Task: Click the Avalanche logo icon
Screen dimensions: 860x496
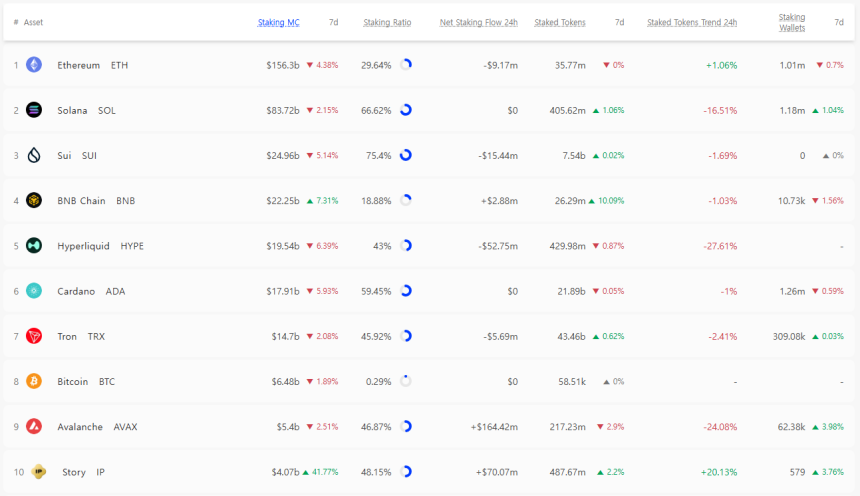Action: point(34,426)
